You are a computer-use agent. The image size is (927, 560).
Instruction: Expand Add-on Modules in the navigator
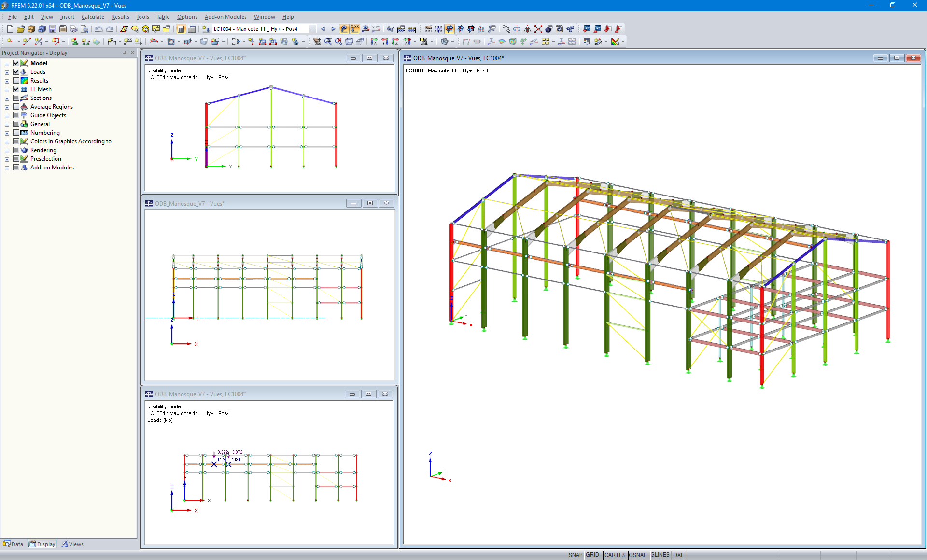coord(7,168)
